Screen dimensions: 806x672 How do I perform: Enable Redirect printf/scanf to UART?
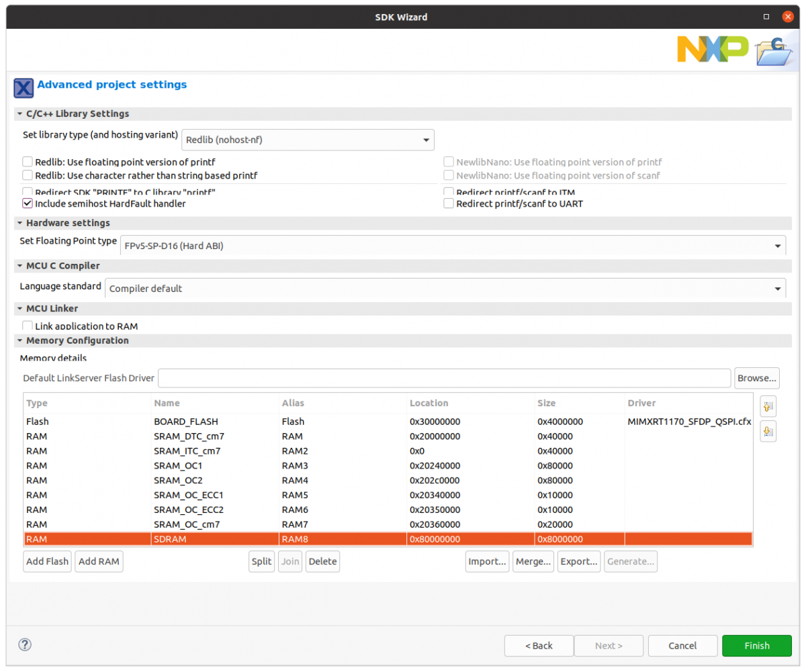pyautogui.click(x=449, y=203)
